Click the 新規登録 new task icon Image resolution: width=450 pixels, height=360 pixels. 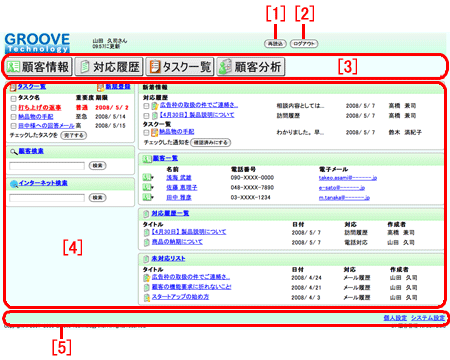click(101, 87)
